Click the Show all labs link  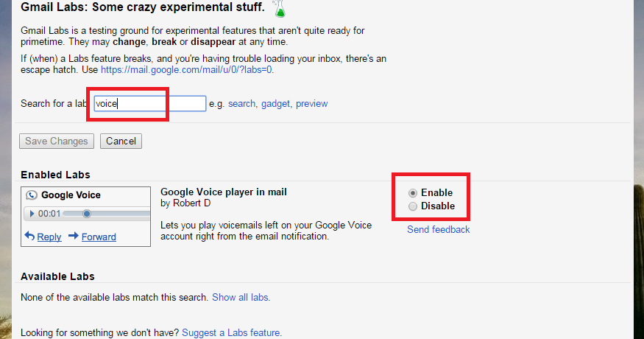tap(240, 297)
